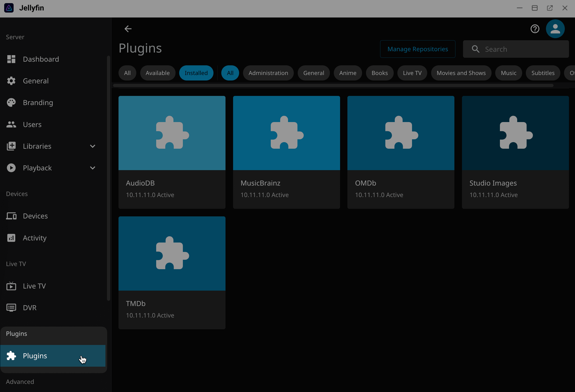Open OMDb plugin title
This screenshot has width=575, height=392.
coord(365,183)
